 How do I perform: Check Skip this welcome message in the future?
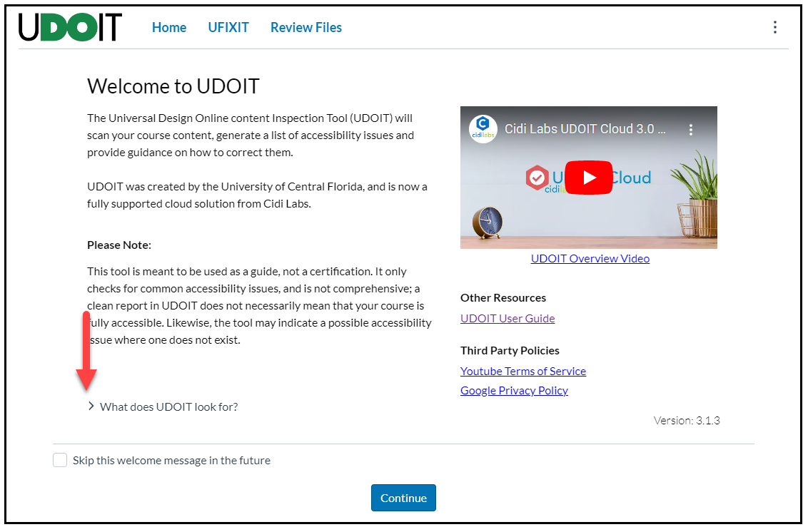pyautogui.click(x=60, y=460)
